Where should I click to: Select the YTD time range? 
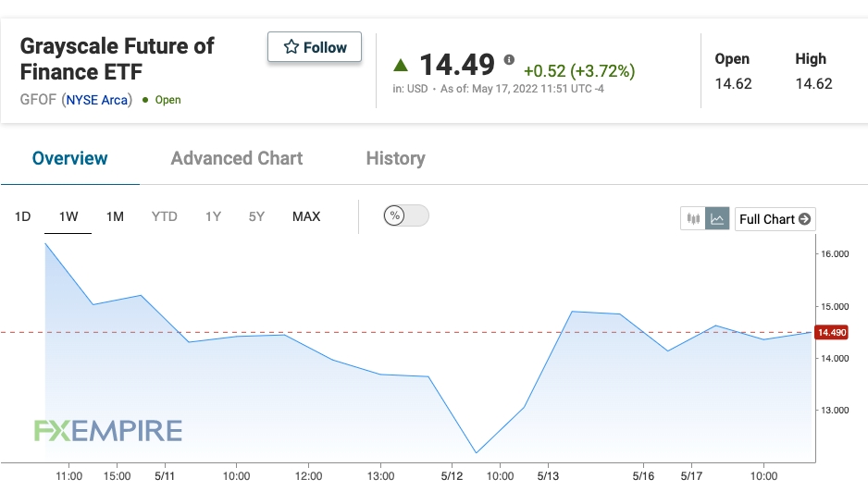point(164,216)
